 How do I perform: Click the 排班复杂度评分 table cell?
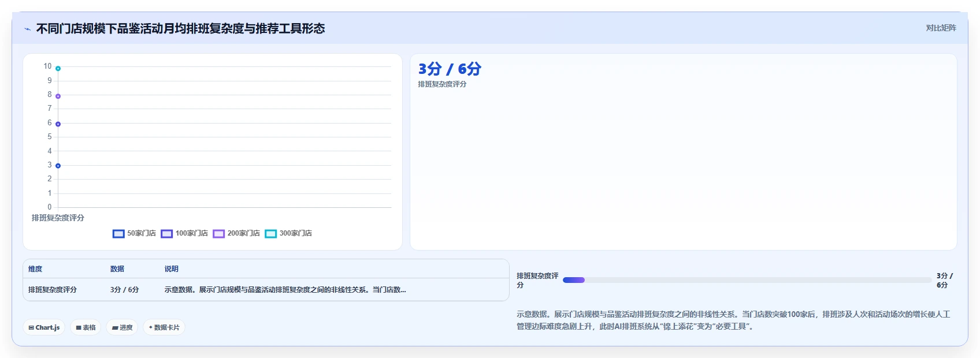pos(53,290)
